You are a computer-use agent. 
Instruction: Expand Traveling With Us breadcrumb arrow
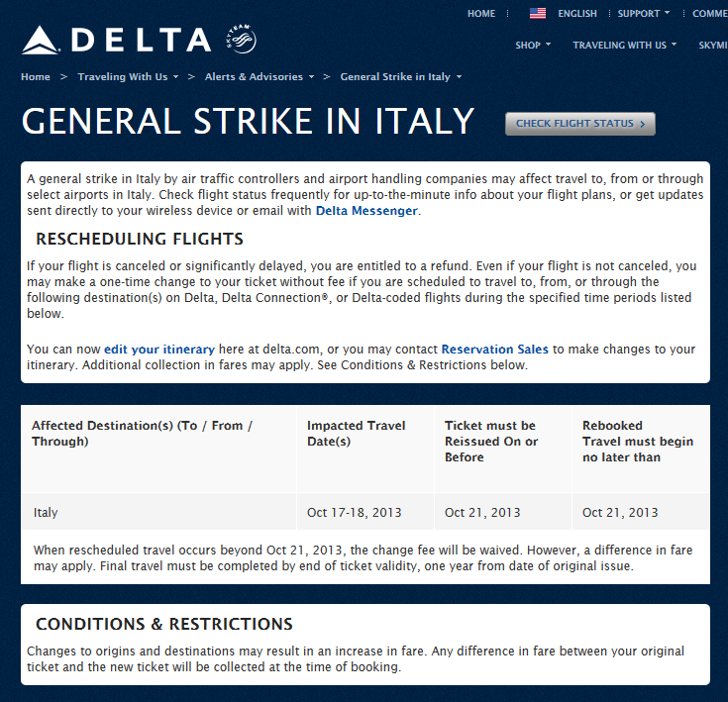[176, 77]
